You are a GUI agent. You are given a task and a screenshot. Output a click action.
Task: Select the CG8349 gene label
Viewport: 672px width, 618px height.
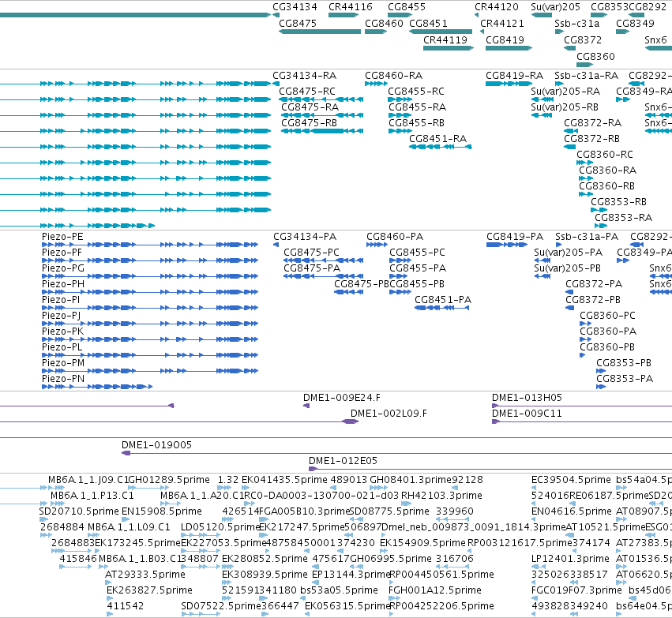click(635, 24)
